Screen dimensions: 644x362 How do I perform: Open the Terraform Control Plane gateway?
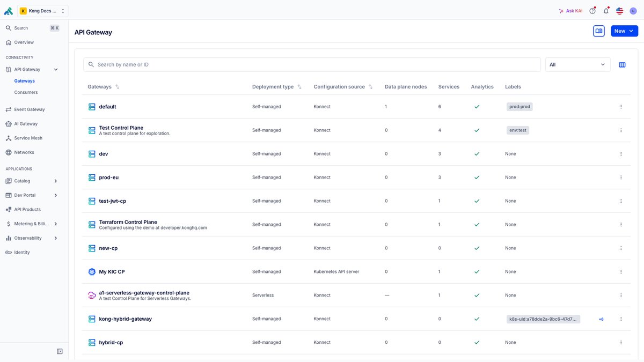click(128, 222)
